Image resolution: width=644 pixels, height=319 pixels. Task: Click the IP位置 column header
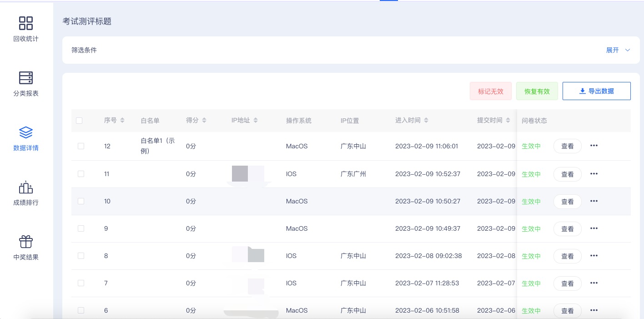tap(350, 121)
